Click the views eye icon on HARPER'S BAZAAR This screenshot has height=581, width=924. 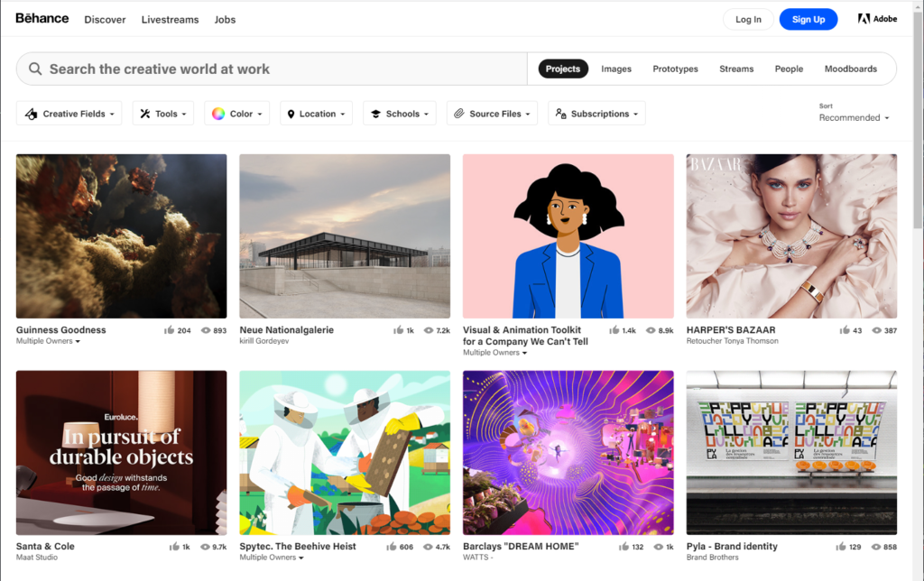[877, 330]
